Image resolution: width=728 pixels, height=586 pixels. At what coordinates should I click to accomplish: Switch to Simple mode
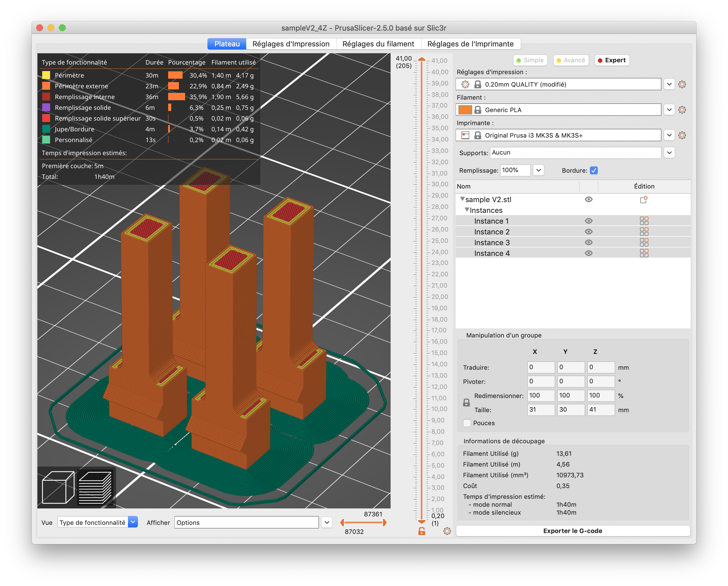pyautogui.click(x=530, y=60)
